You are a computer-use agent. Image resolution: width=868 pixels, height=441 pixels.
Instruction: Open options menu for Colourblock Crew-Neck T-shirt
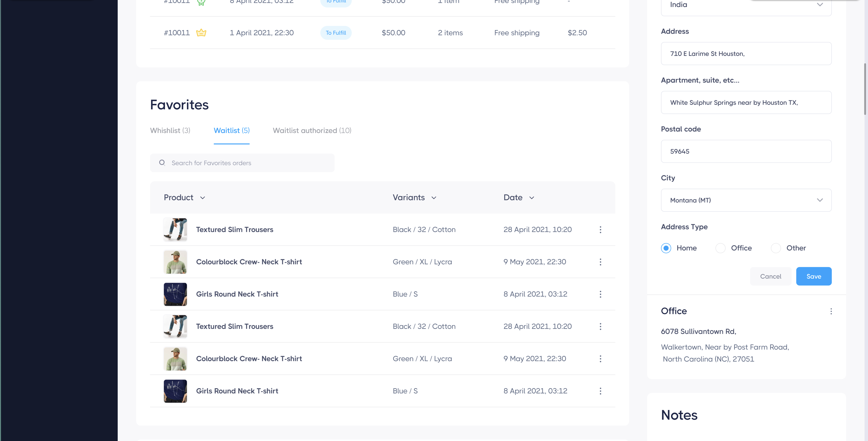(600, 262)
